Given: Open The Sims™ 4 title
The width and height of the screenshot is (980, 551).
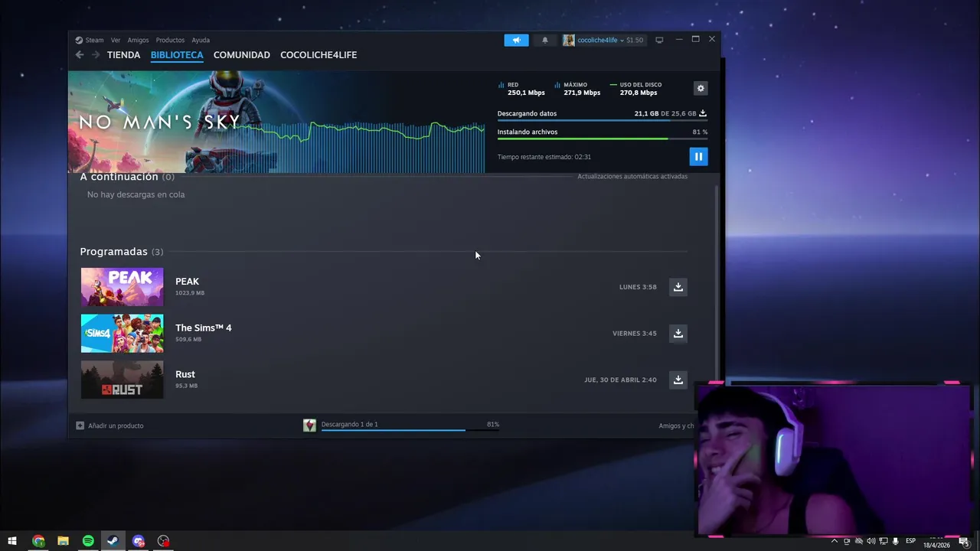Looking at the screenshot, I should point(203,328).
